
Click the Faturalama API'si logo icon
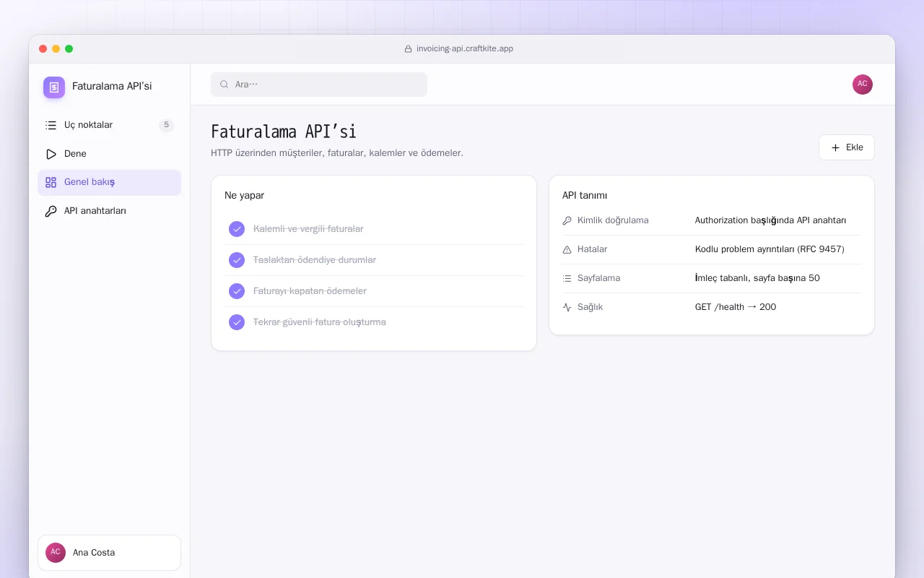pos(54,87)
